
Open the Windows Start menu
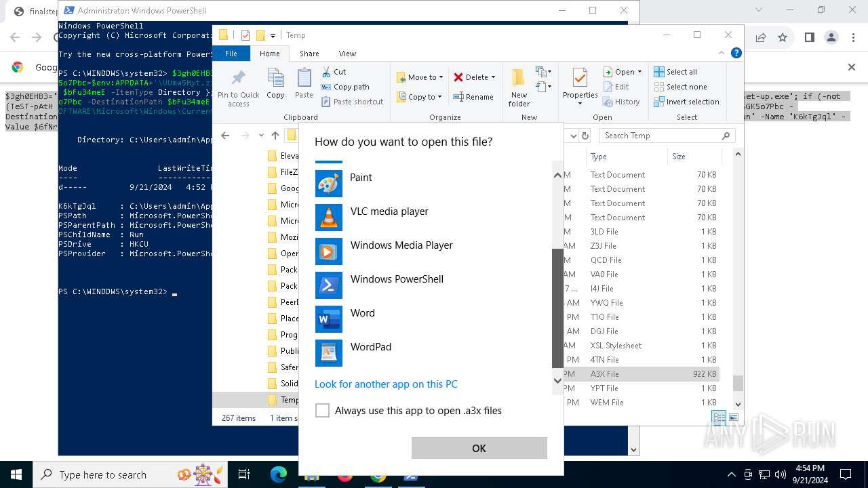(16, 475)
